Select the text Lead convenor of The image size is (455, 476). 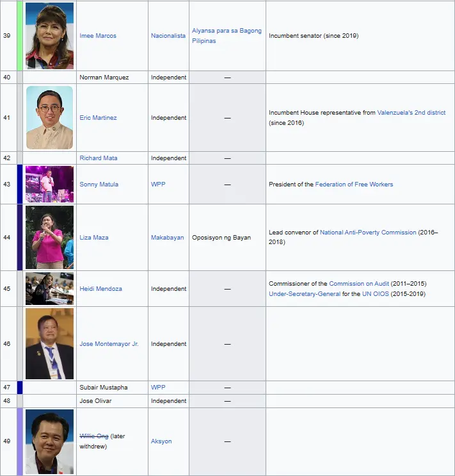[293, 232]
